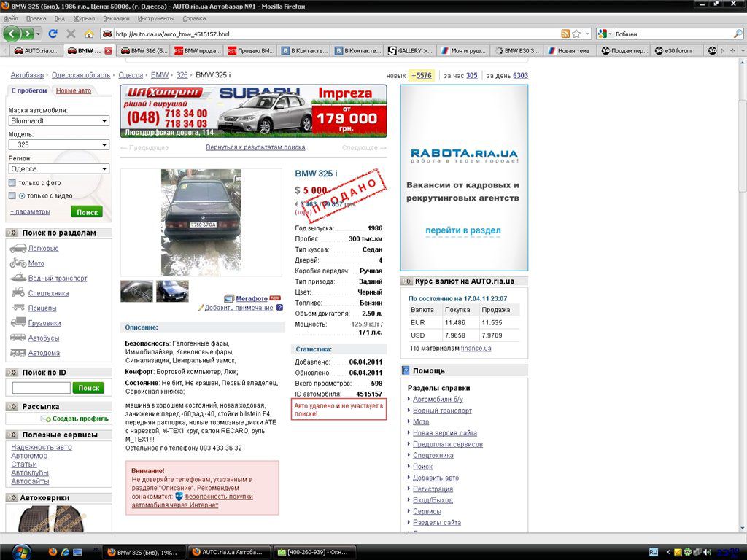Switch the RU language indicator
This screenshot has width=747, height=560.
(653, 553)
